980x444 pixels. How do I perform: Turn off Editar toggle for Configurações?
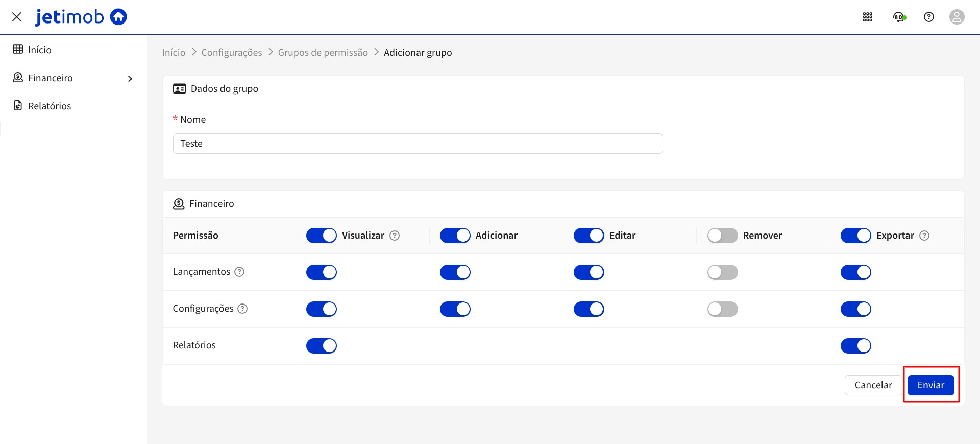[589, 309]
